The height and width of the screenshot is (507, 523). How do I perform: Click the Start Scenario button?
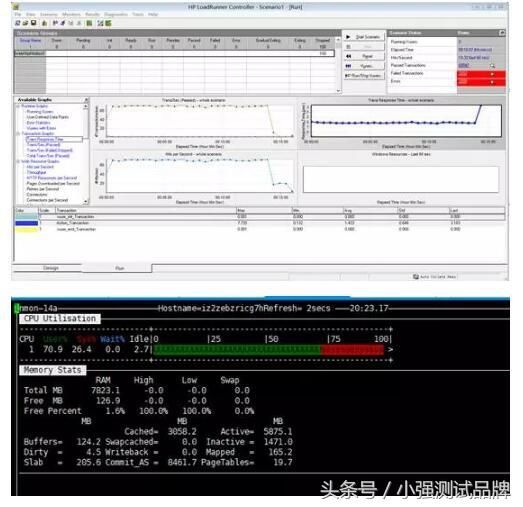point(364,37)
